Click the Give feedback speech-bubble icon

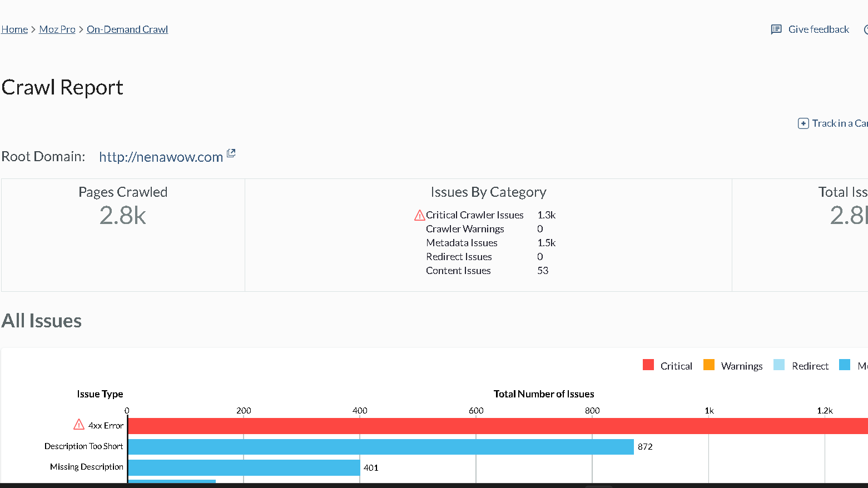coord(776,29)
